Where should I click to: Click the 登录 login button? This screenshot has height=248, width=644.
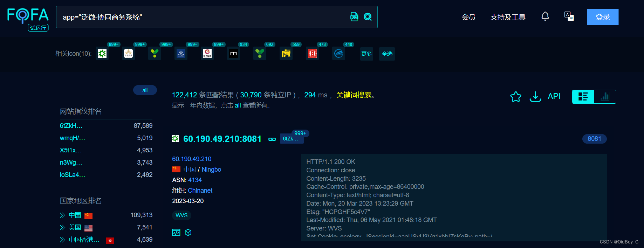(603, 17)
